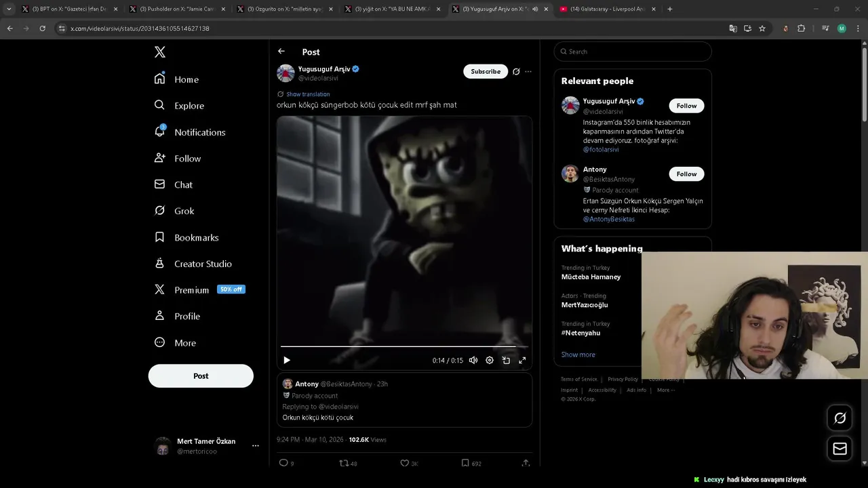
Task: Click the reply icon under the post
Action: pos(283,463)
